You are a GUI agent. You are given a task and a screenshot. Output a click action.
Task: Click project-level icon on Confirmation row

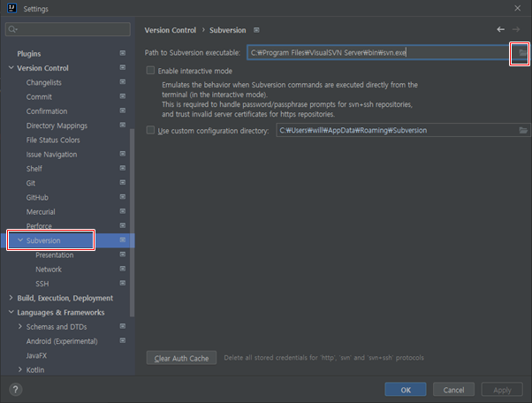coord(123,110)
